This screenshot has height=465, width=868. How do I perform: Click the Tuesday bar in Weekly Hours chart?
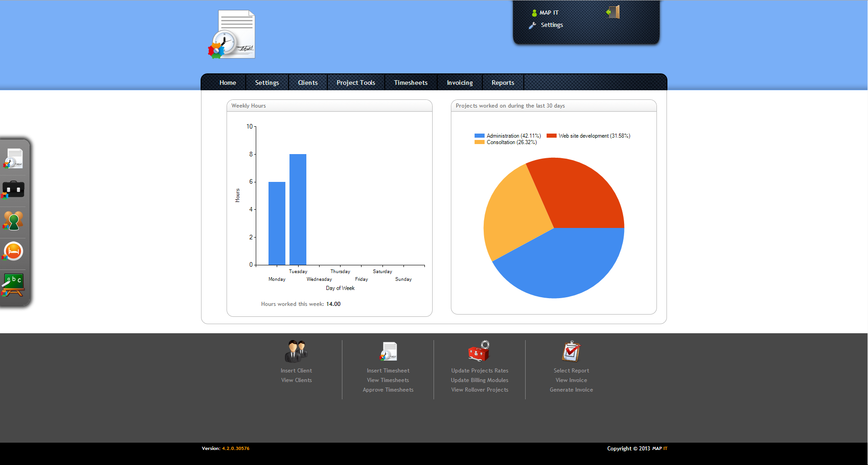[298, 210]
